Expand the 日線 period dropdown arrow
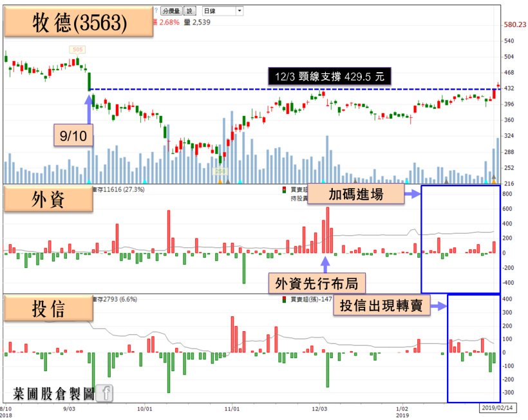This screenshot has height=420, width=528. coord(240,11)
